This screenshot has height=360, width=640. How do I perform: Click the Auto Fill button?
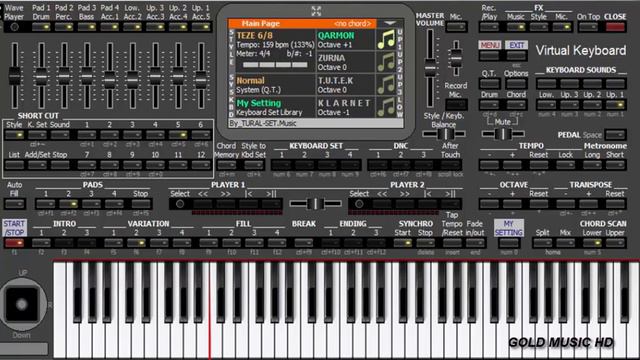pyautogui.click(x=15, y=203)
